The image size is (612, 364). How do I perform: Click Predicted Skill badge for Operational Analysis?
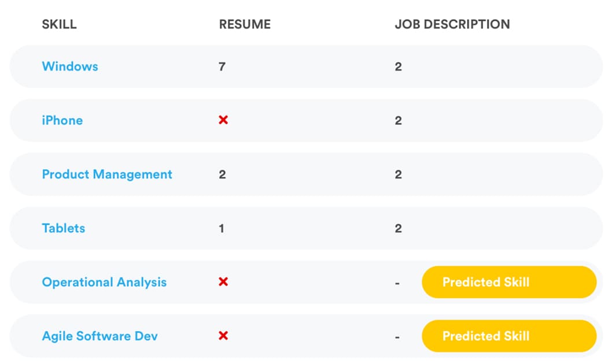tap(509, 282)
